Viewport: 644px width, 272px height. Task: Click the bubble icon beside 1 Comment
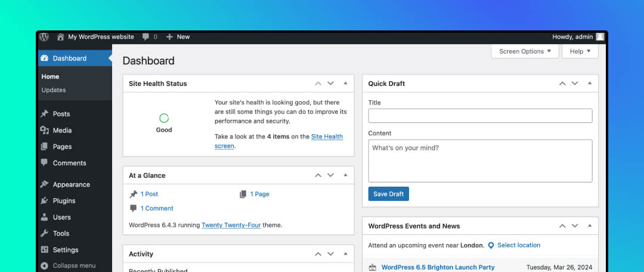pos(134,208)
